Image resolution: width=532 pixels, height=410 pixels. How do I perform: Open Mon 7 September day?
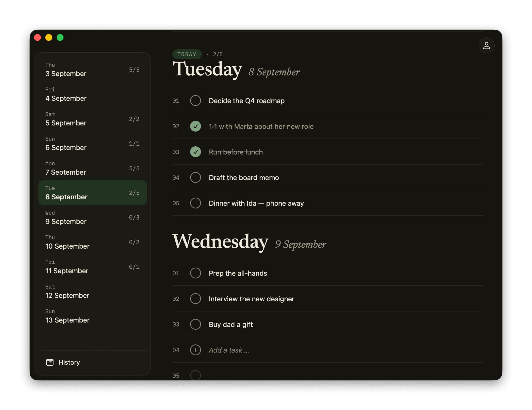coord(93,168)
